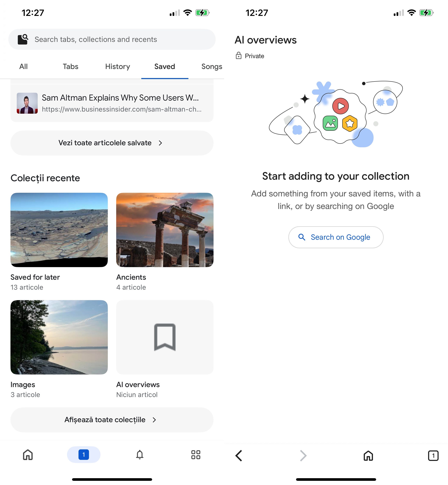Open the tab count square icon
The width and height of the screenshot is (448, 485).
click(x=433, y=456)
